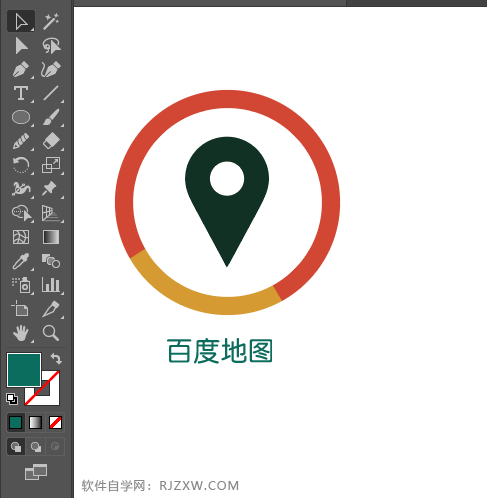
Task: Select the Zoom magnifier tool
Action: pyautogui.click(x=51, y=333)
